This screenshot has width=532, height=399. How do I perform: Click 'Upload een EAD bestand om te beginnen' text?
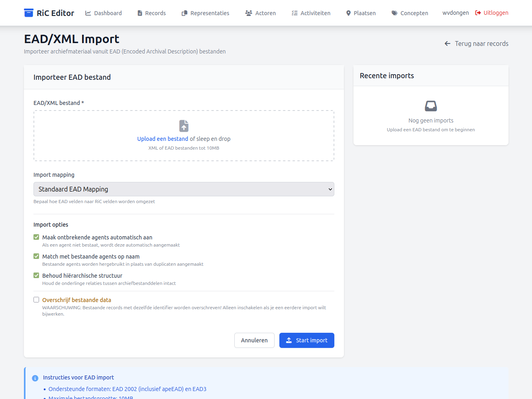pos(431,130)
